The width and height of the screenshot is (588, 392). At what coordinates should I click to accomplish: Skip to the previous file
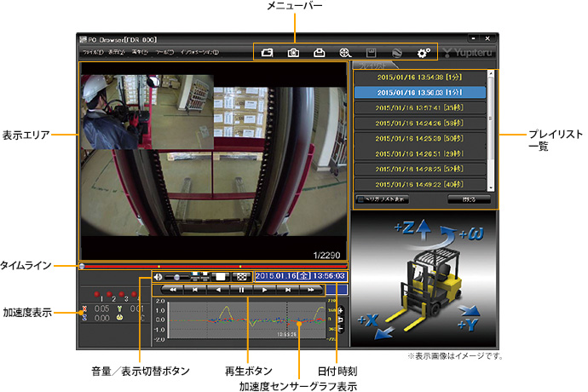point(195,290)
